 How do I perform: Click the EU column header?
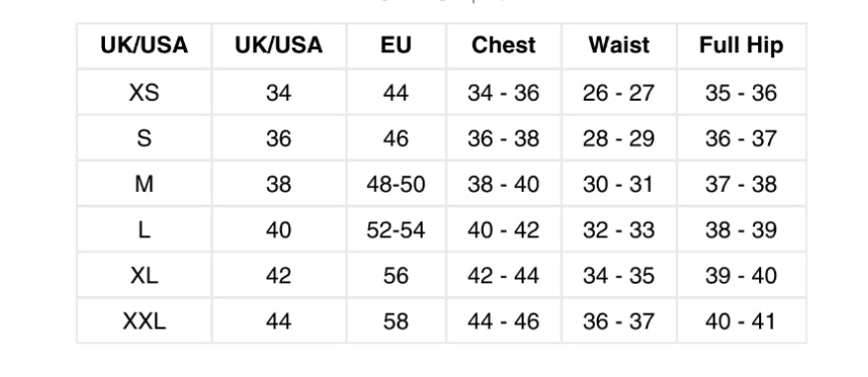click(x=396, y=46)
